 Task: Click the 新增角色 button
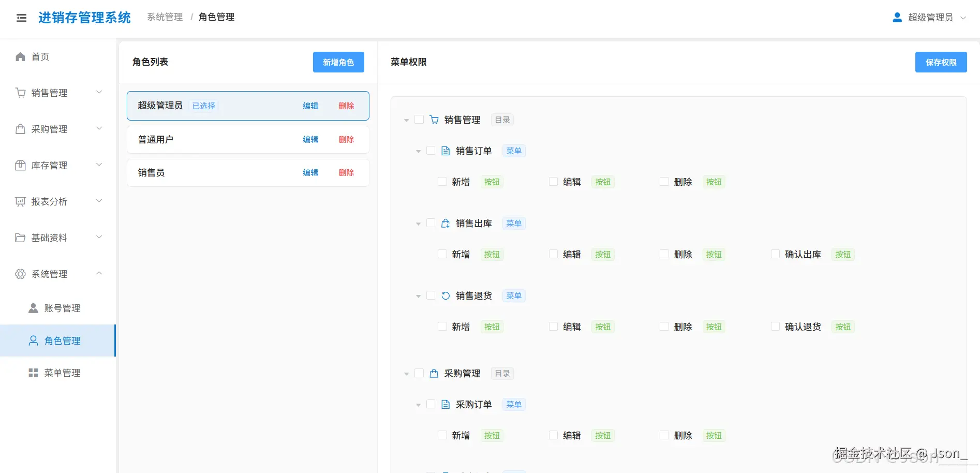coord(338,62)
